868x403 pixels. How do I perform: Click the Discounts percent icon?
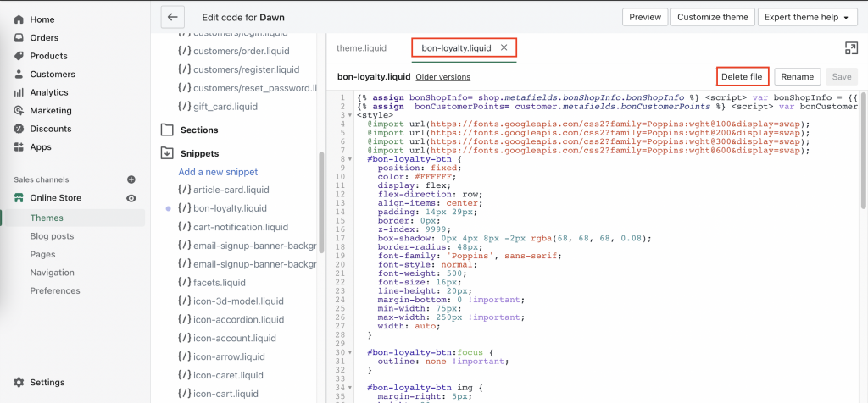coord(19,129)
